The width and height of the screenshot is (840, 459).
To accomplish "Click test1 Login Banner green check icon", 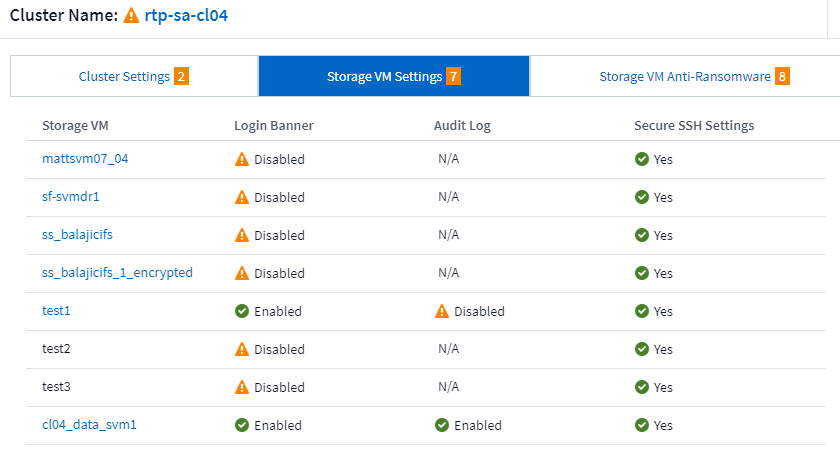I will (242, 311).
